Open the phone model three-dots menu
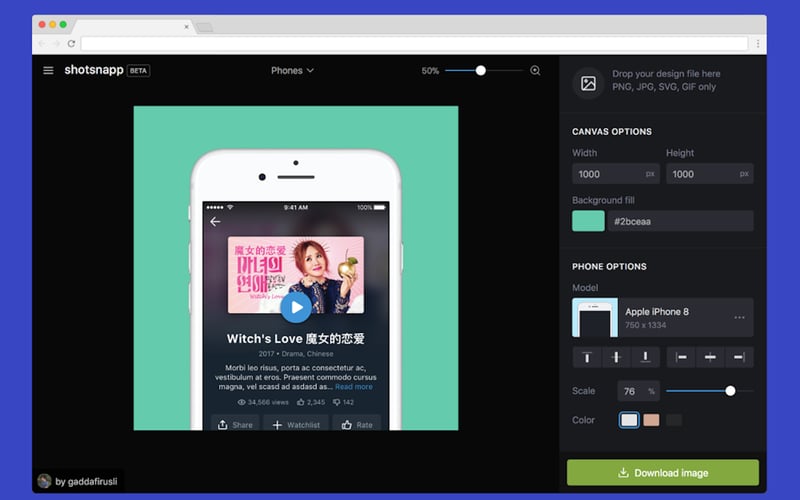 [x=739, y=317]
